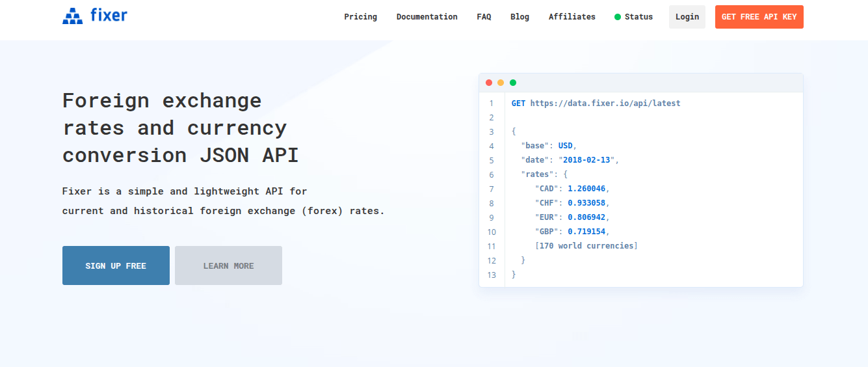Go to the FAQ page
The width and height of the screenshot is (868, 367).
484,17
